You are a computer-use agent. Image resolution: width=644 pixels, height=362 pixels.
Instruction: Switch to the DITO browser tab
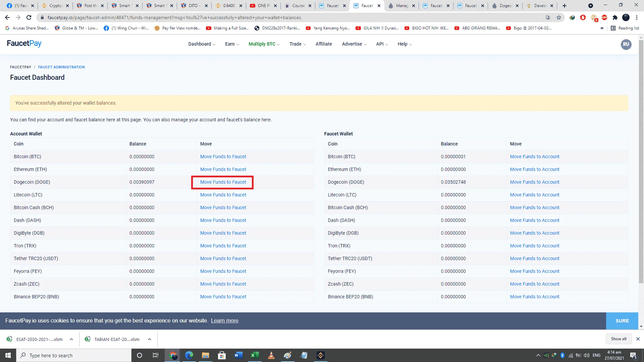point(194,6)
